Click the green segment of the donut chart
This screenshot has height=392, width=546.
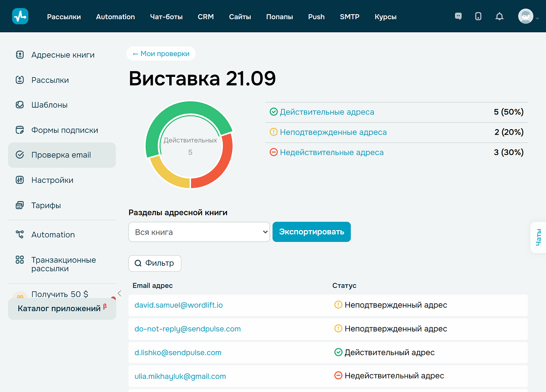click(190, 107)
